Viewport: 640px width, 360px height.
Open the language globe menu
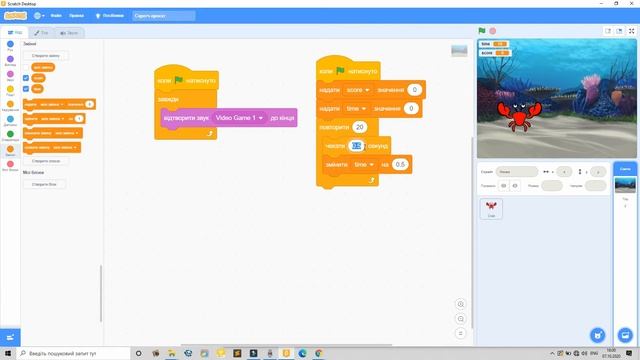click(39, 16)
